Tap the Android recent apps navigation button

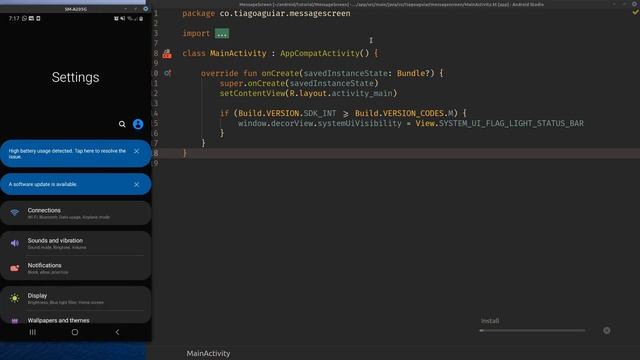[x=33, y=332]
